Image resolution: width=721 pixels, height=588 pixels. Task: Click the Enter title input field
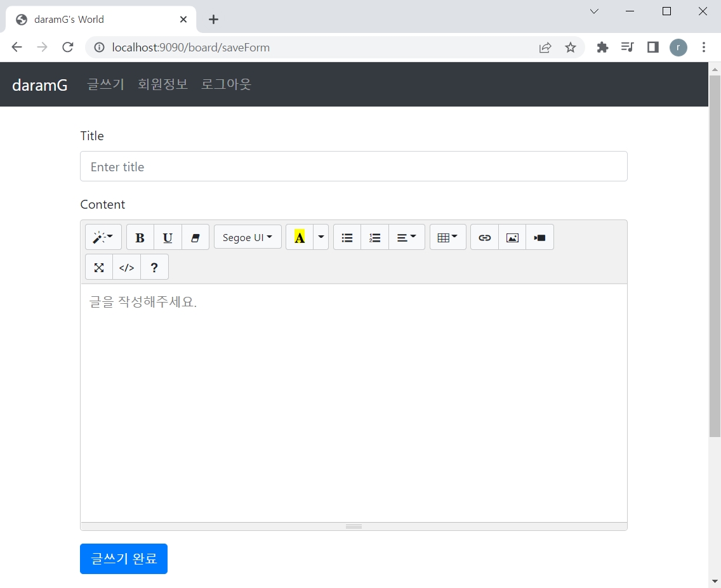click(354, 166)
